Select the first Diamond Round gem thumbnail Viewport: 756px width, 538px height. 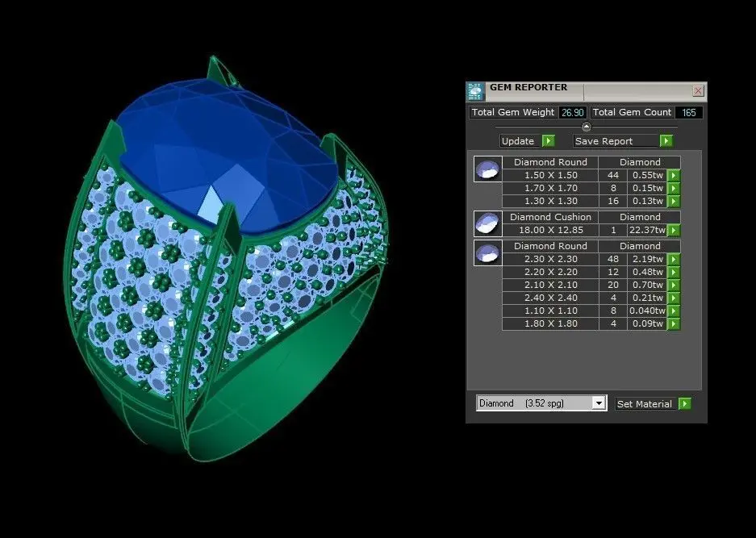click(x=487, y=169)
